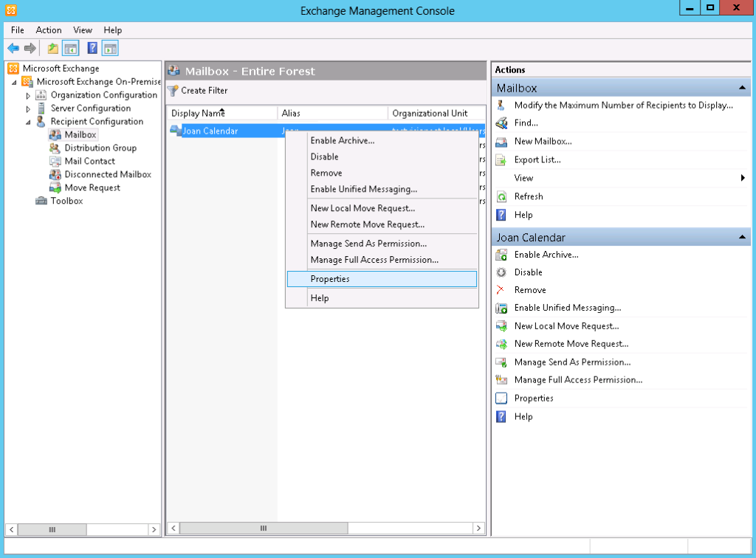Click the Manage Full Access Permission icon
The image size is (756, 558).
click(502, 379)
